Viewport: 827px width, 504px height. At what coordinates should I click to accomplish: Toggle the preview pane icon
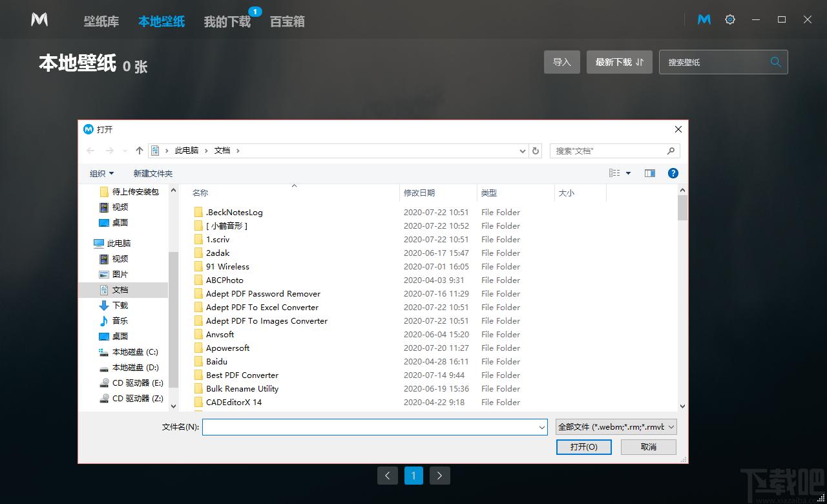[x=650, y=173]
